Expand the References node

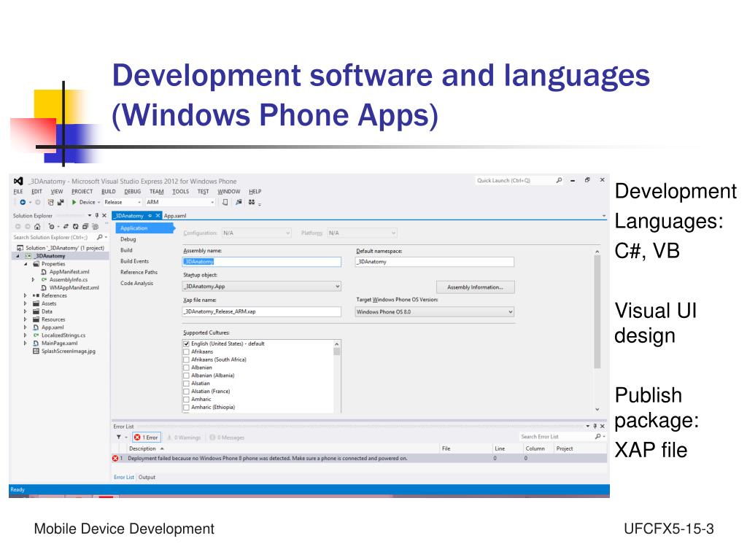pos(26,296)
